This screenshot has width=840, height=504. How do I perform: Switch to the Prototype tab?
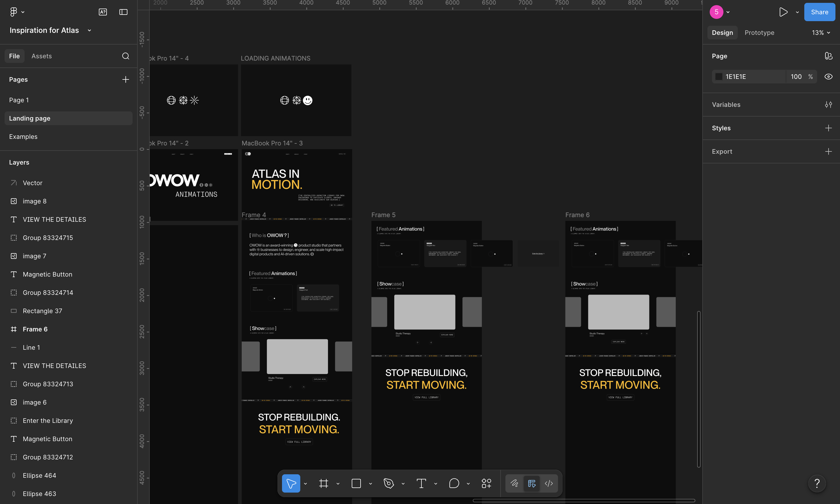click(x=759, y=33)
